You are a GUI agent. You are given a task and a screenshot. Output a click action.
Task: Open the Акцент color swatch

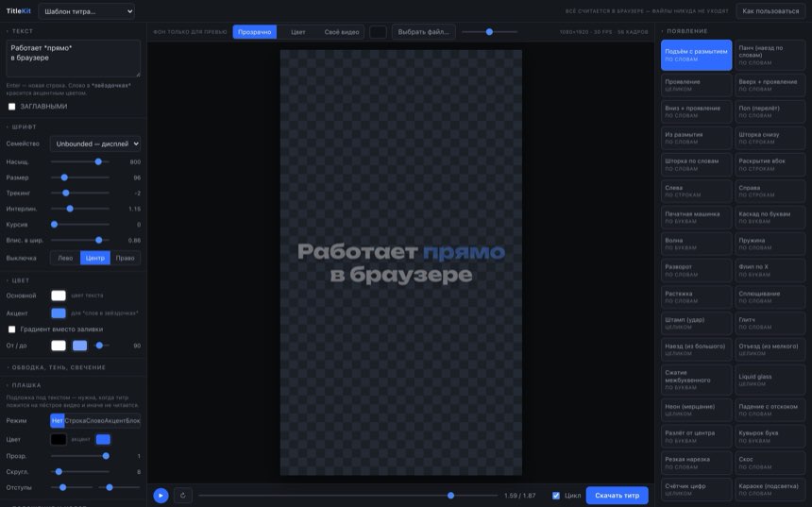point(59,313)
